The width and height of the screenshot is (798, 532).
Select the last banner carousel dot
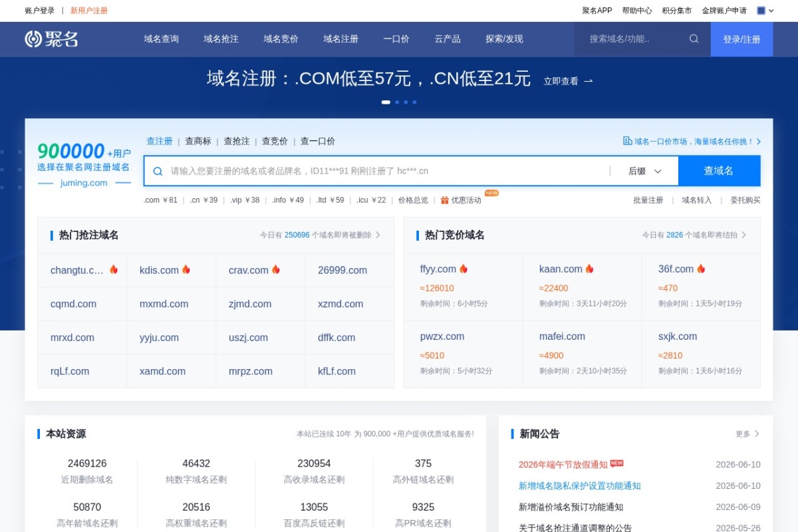pyautogui.click(x=414, y=102)
